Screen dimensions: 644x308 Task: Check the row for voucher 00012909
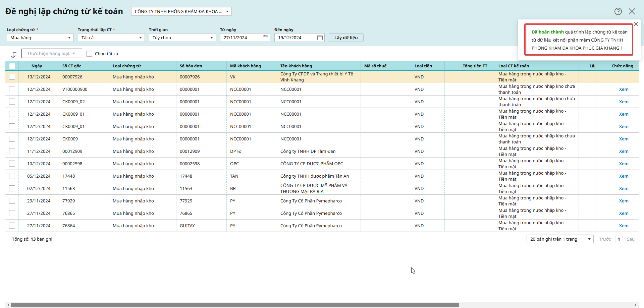pyautogui.click(x=12, y=151)
